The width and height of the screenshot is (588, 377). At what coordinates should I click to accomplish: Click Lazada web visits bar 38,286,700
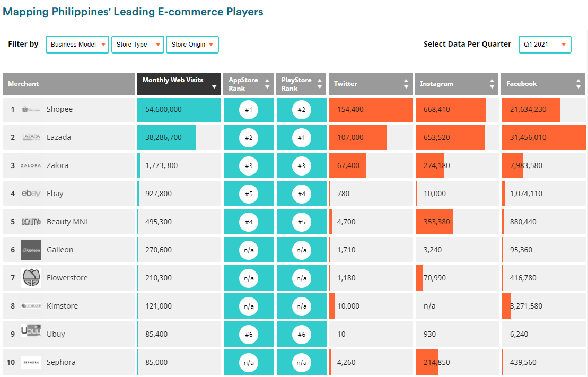click(166, 138)
